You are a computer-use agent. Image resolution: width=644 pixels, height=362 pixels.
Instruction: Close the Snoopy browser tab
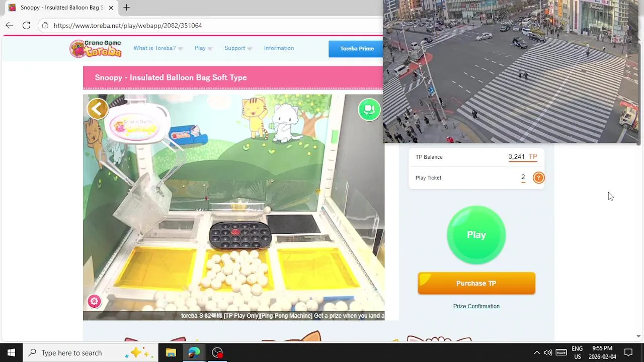(111, 8)
